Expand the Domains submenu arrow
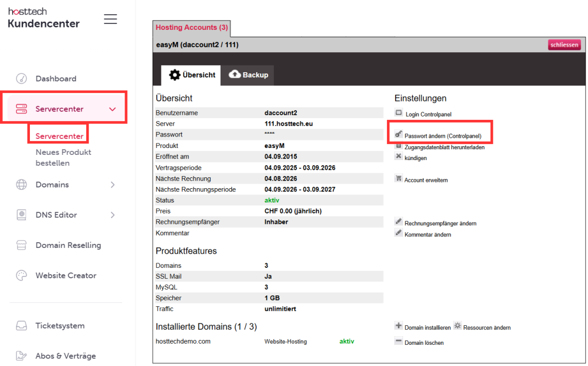This screenshot has width=588, height=366. tap(113, 185)
